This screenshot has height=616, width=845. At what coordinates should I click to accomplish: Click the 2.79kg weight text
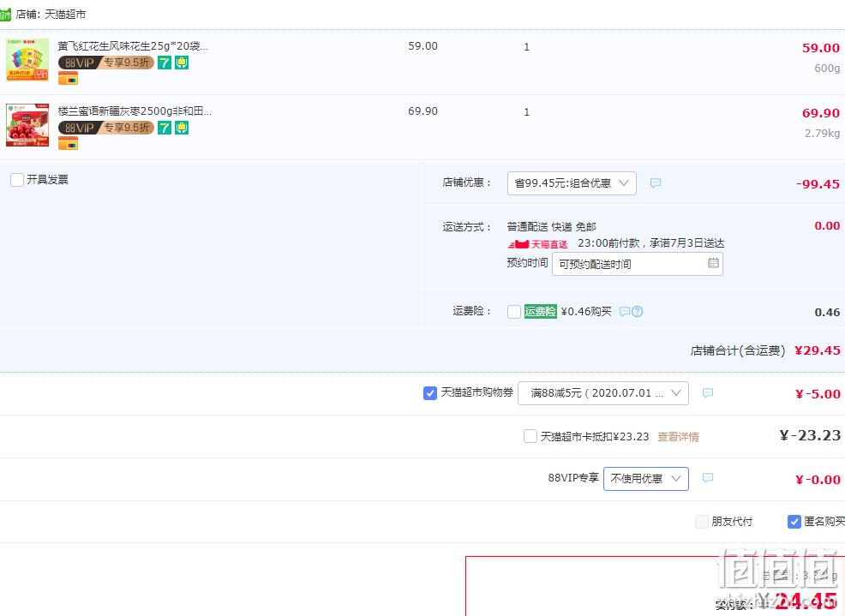(x=823, y=133)
